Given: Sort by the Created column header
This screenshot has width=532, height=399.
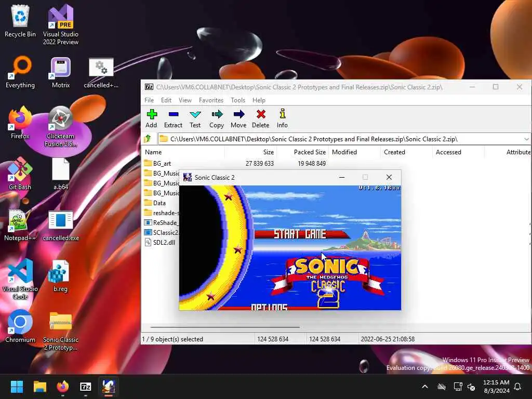Looking at the screenshot, I should (x=406, y=152).
